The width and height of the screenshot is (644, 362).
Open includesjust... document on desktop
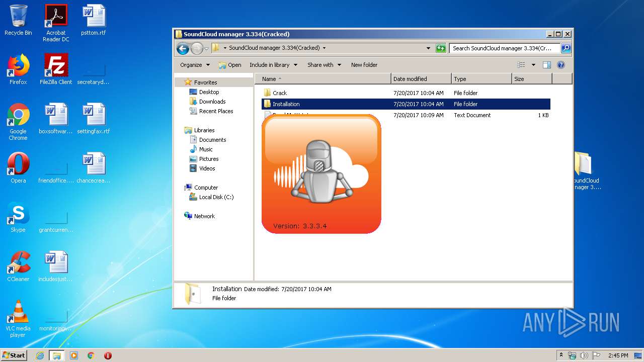click(x=56, y=266)
